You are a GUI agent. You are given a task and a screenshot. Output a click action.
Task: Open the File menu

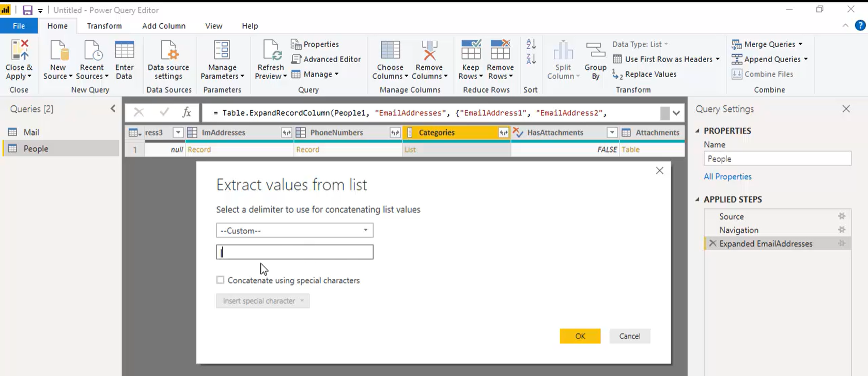click(19, 26)
